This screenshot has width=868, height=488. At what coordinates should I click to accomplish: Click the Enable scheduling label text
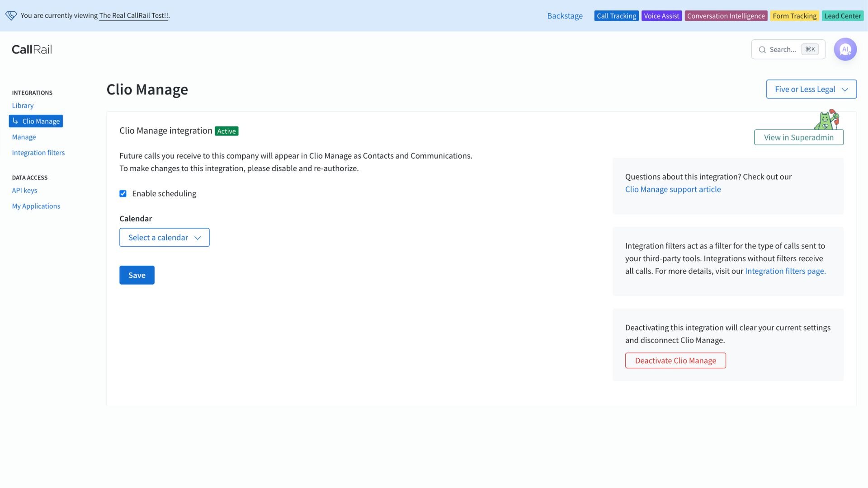[x=164, y=193]
